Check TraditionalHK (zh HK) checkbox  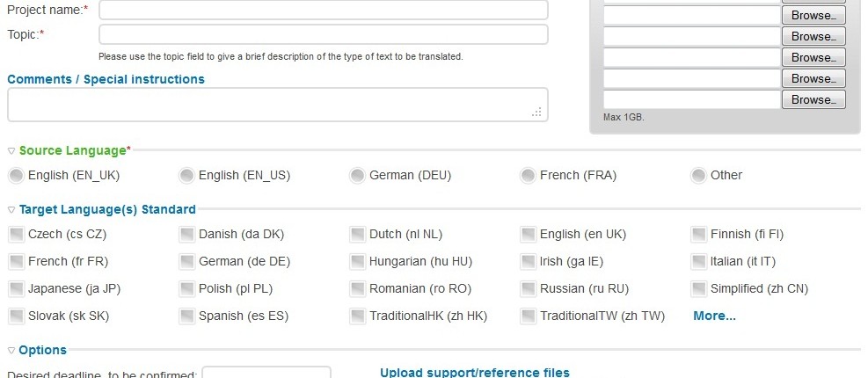click(x=358, y=316)
